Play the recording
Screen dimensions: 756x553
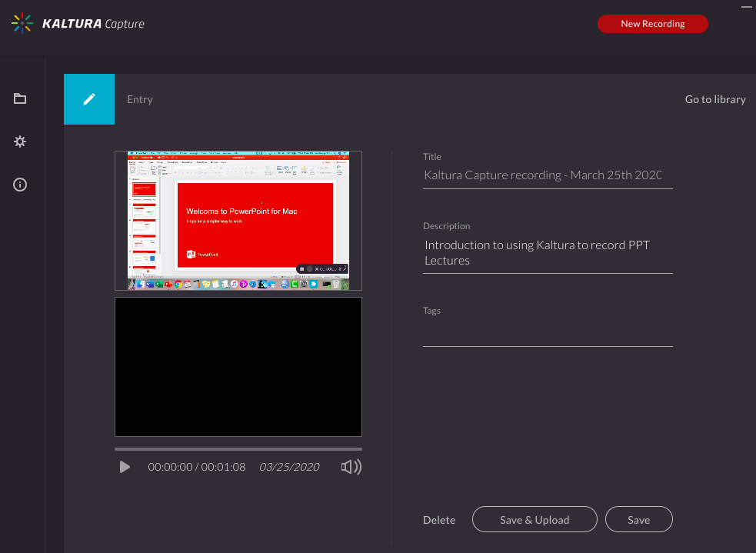click(x=125, y=467)
